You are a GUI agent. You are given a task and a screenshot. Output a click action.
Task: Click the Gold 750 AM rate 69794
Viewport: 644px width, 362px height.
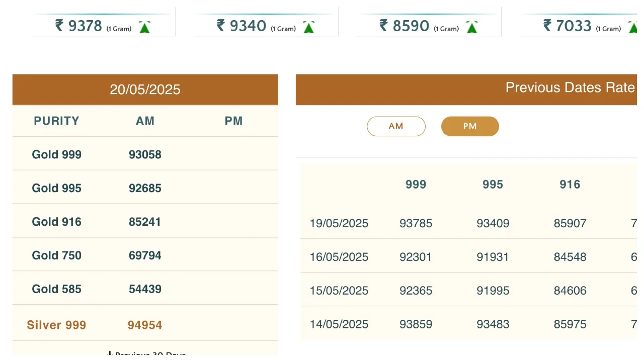[145, 255]
